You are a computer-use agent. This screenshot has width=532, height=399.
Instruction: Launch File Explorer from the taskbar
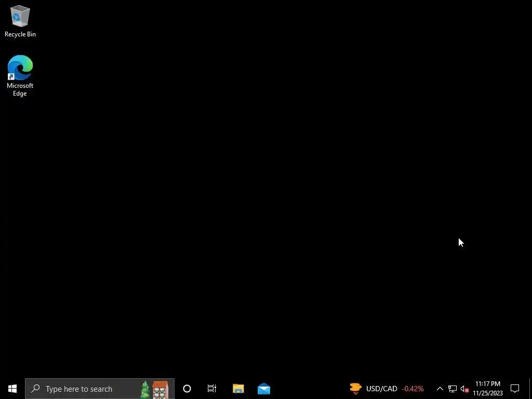tap(238, 389)
